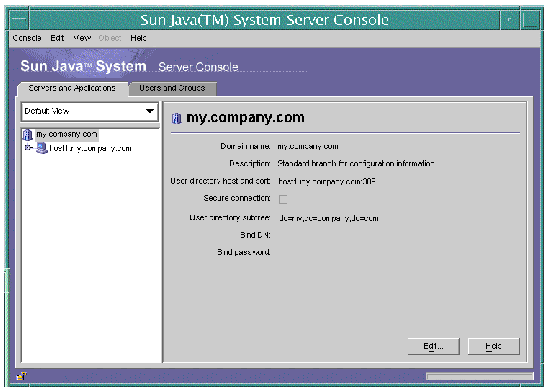
Task: Click the Sun Java System banner logo
Action: click(x=83, y=66)
